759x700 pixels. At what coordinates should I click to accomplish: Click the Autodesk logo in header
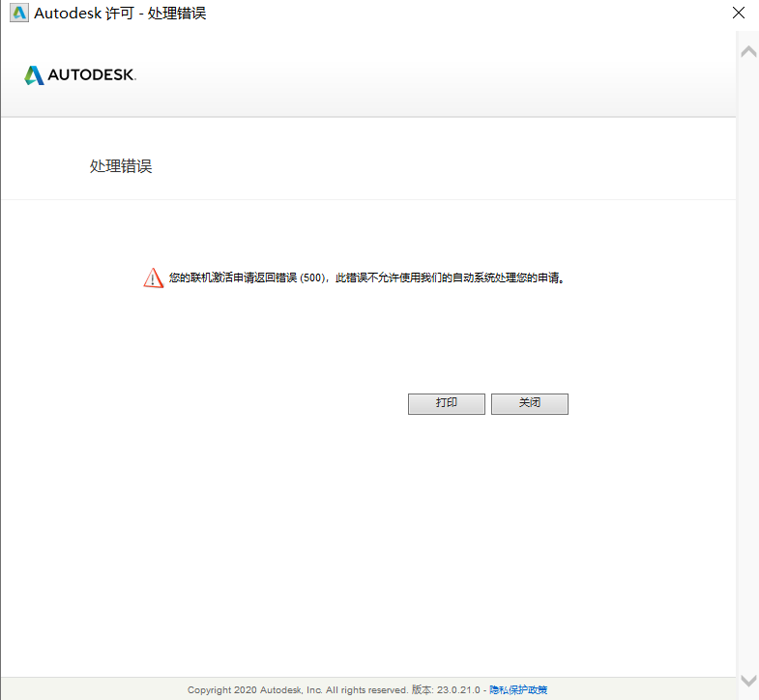tap(80, 75)
